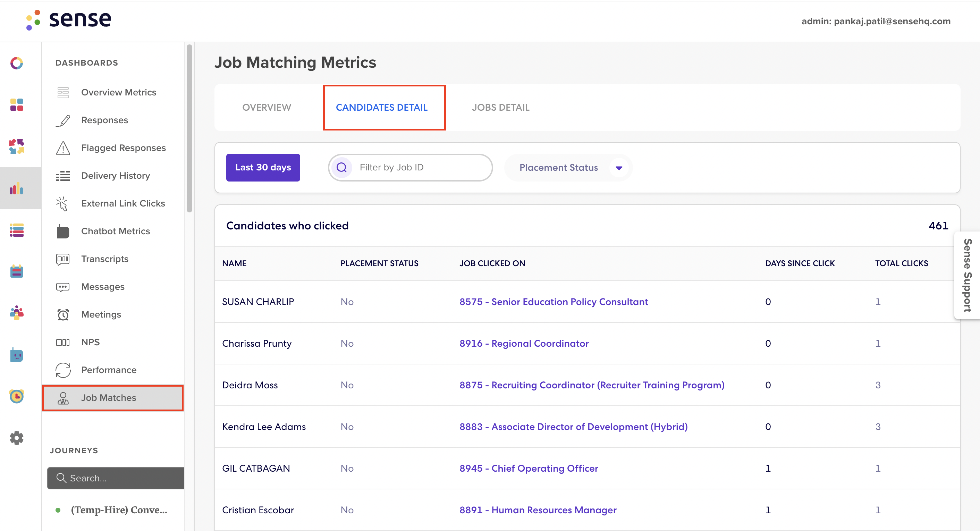Click the Performance refresh-arrows icon
This screenshot has height=531, width=980.
click(x=63, y=370)
